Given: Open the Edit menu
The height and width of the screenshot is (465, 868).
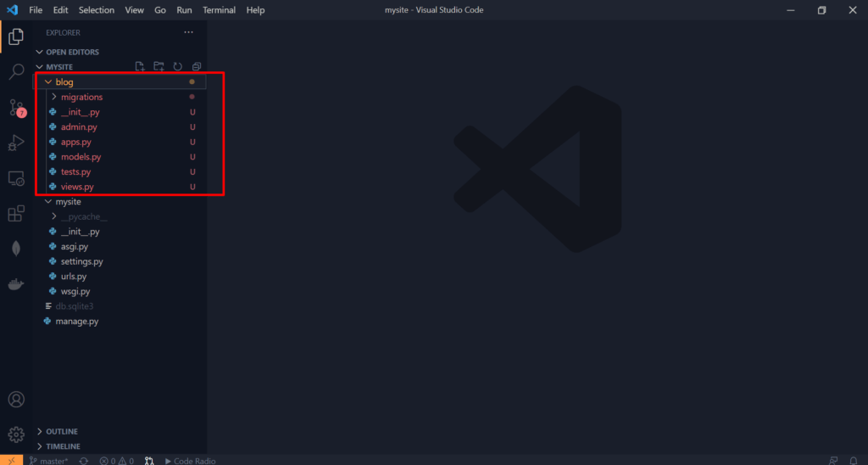Looking at the screenshot, I should click(61, 10).
